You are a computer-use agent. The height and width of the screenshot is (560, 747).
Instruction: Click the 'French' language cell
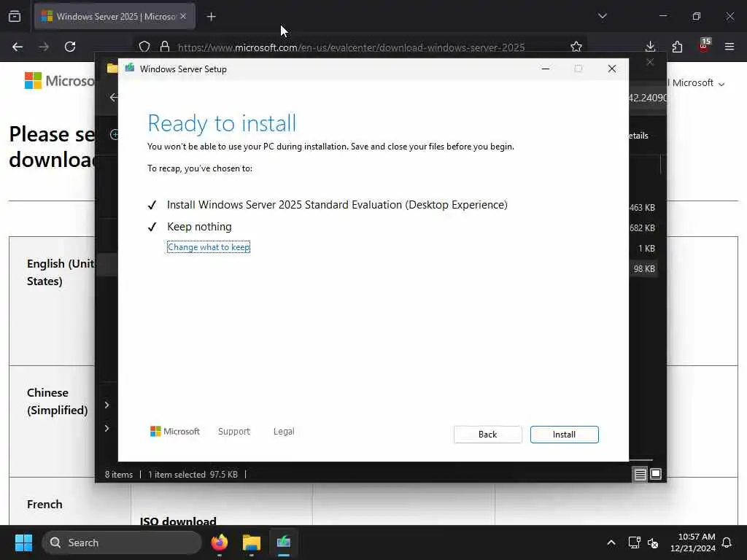pyautogui.click(x=44, y=505)
